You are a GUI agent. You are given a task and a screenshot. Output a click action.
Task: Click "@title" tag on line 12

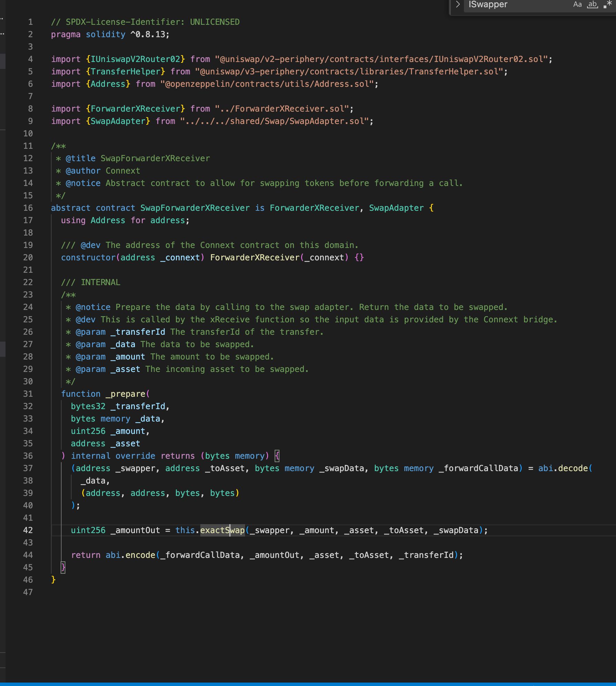click(81, 158)
